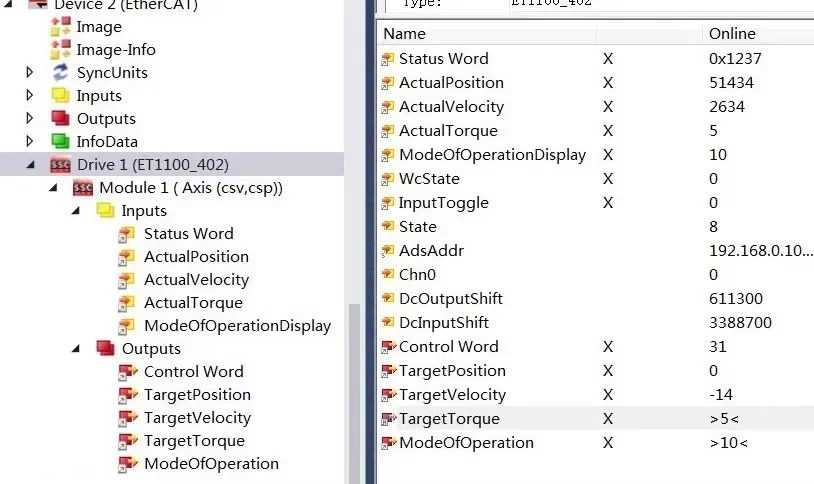
Task: Collapse the Inputs folder under Module 1
Action: coord(76,210)
